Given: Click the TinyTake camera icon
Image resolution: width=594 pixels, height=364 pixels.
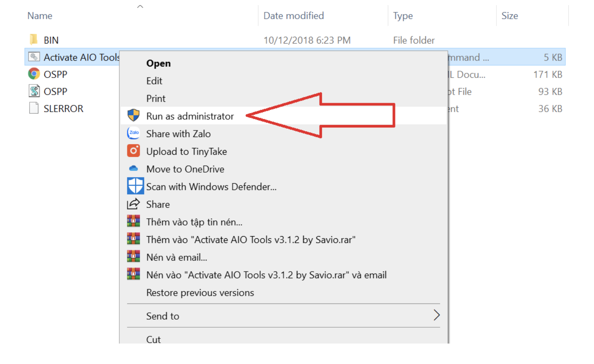Looking at the screenshot, I should click(133, 151).
